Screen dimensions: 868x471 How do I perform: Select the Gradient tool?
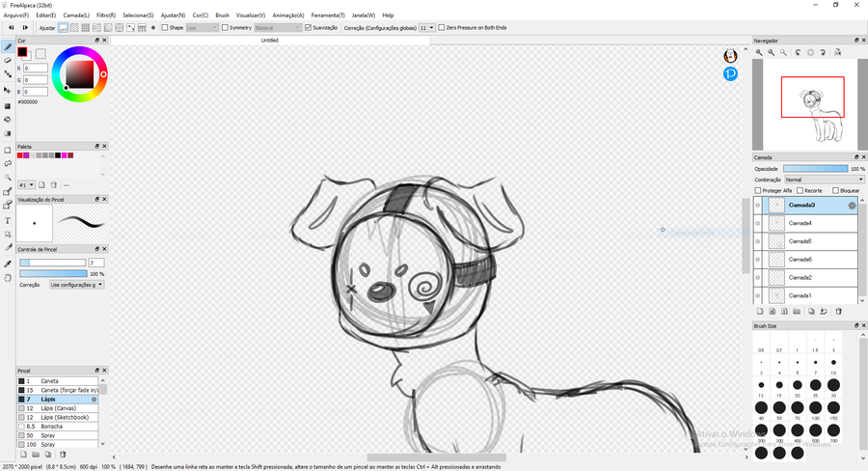click(7, 133)
